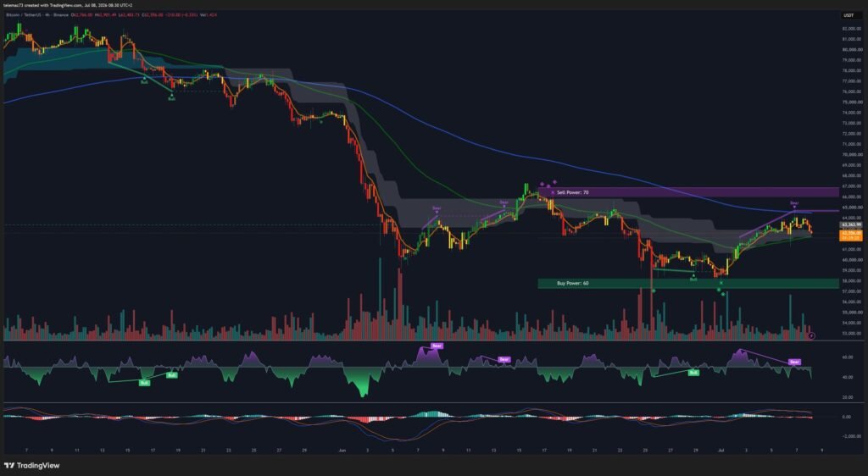Click the 82,000.00 price axis label
This screenshot has width=868, height=476.
click(851, 28)
